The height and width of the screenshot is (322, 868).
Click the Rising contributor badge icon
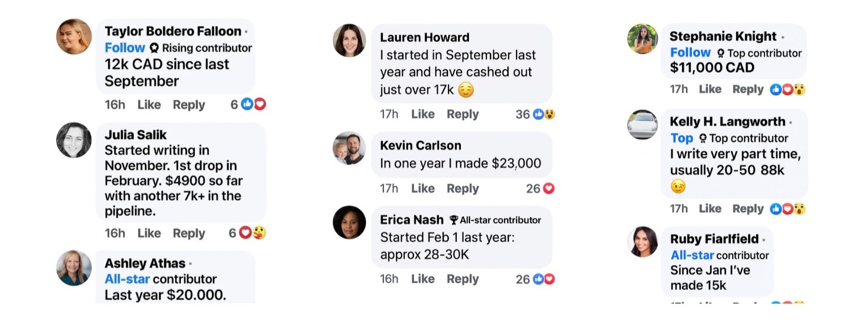(x=154, y=48)
